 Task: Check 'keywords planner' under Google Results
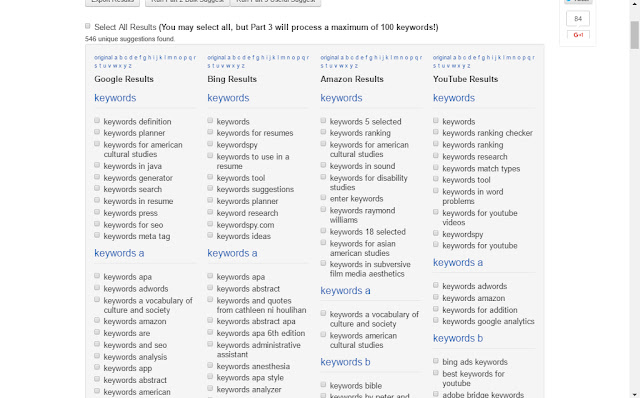(97, 132)
